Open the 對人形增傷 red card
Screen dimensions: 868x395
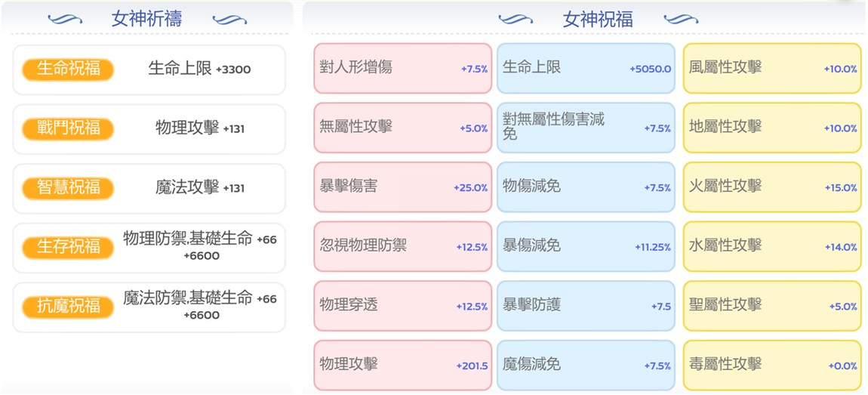[x=402, y=68]
